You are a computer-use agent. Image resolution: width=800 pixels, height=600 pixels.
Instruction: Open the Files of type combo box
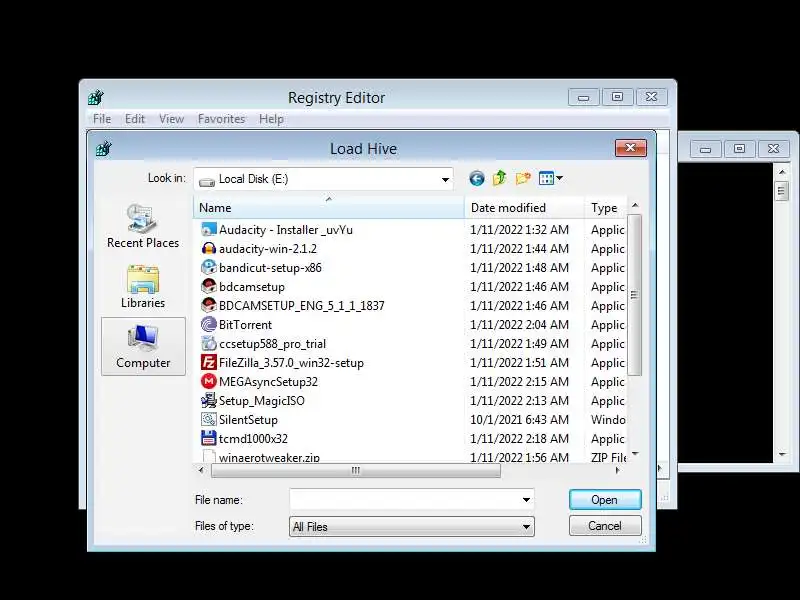pos(412,527)
